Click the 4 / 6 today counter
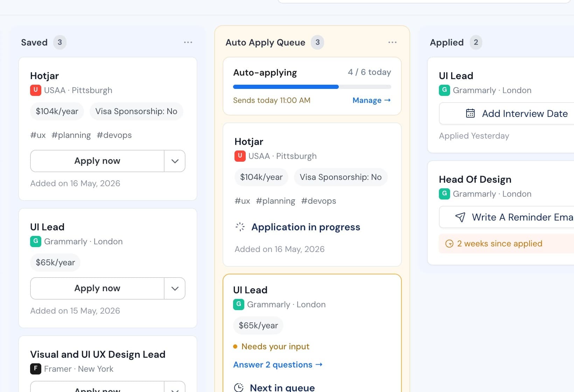This screenshot has height=392, width=574. 369,72
